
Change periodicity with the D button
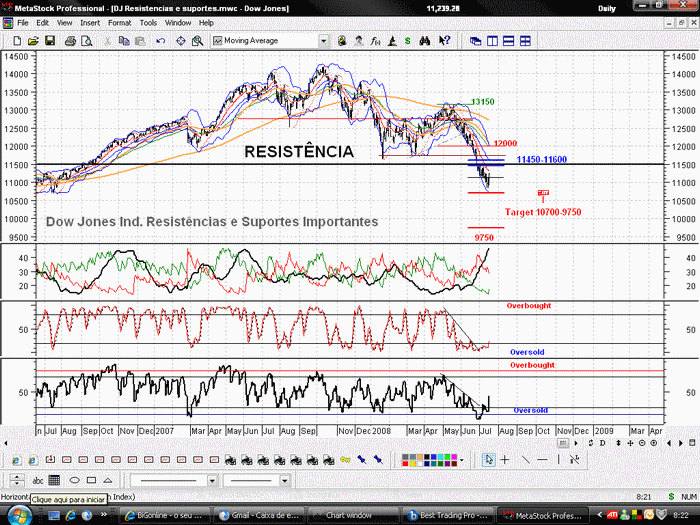602,443
